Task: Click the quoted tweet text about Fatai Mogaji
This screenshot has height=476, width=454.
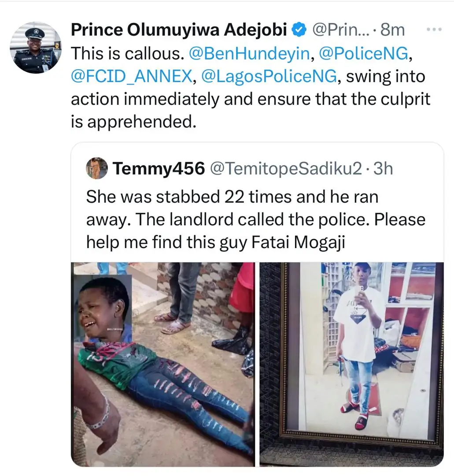Action: point(255,219)
